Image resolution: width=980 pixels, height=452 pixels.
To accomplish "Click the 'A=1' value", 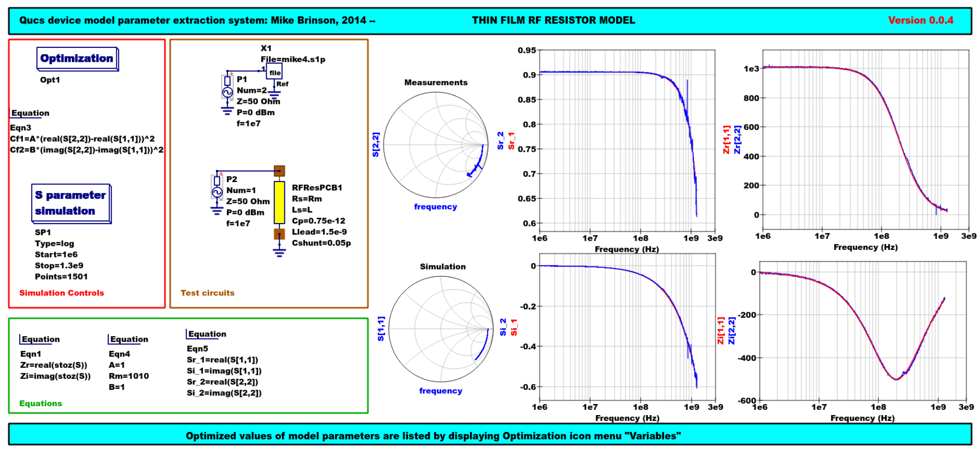I will click(x=117, y=365).
